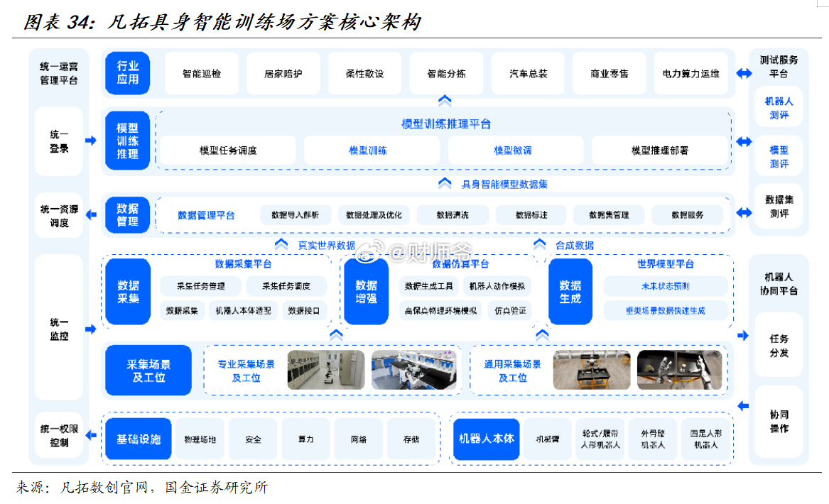Click the 采集任务管理 chip
The image size is (829, 504).
click(201, 286)
